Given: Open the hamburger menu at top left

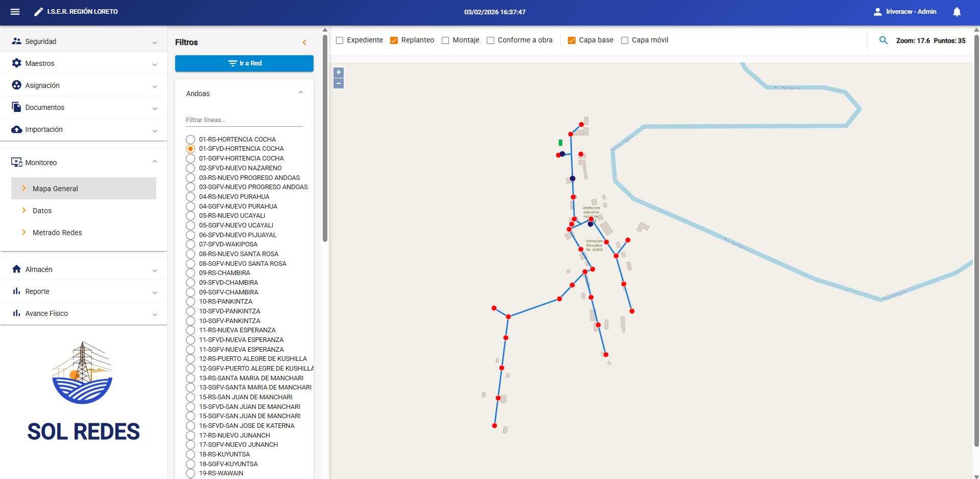Looking at the screenshot, I should tap(15, 12).
